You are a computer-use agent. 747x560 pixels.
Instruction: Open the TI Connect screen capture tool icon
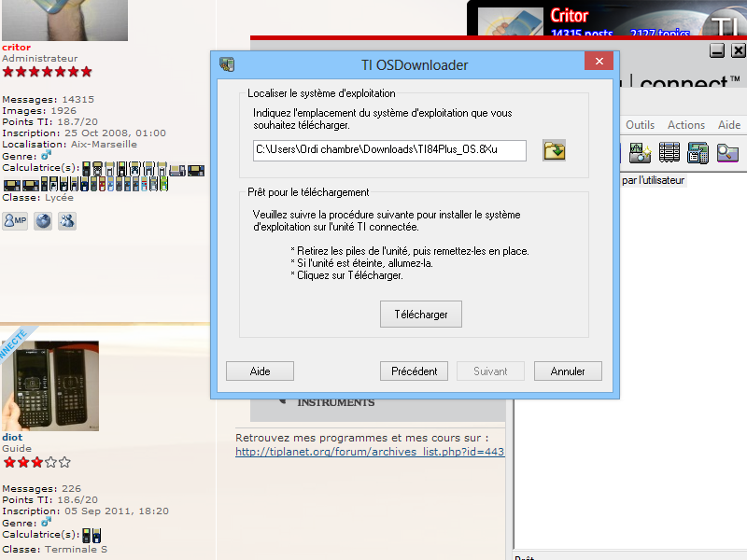pyautogui.click(x=640, y=153)
